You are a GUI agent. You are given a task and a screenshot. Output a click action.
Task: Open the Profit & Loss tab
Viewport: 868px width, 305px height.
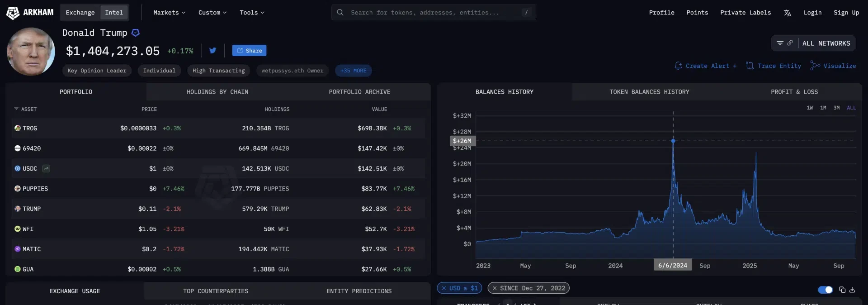794,92
